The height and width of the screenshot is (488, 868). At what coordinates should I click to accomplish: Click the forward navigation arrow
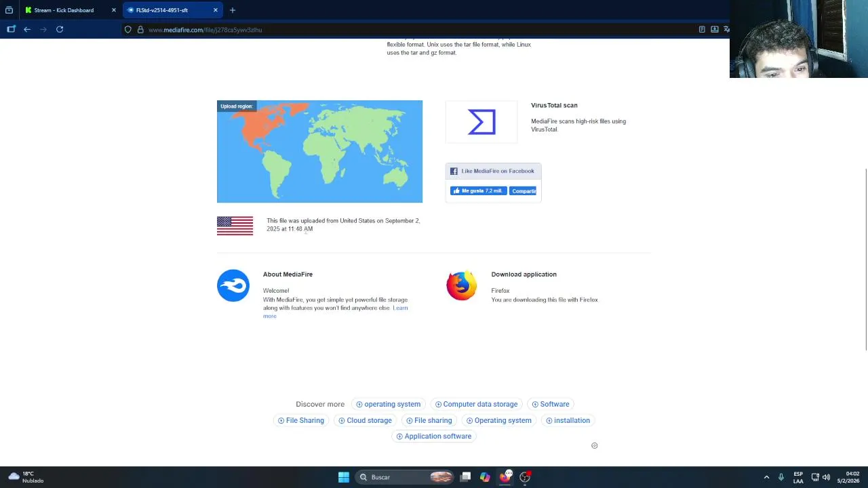(x=43, y=29)
